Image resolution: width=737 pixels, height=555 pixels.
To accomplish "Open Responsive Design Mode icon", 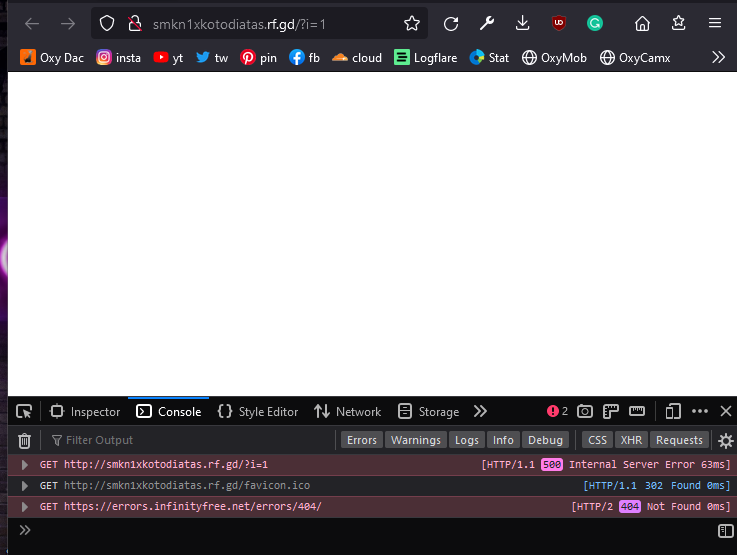I will [673, 411].
